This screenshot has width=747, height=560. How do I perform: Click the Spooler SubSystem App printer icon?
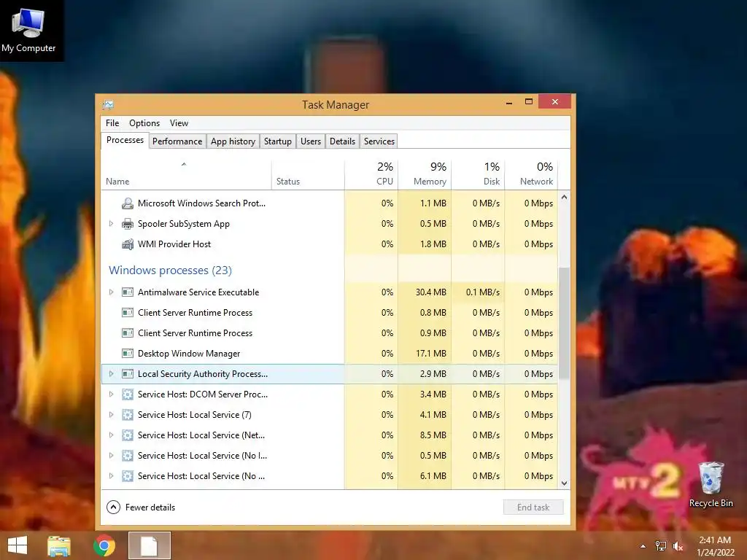tap(127, 224)
